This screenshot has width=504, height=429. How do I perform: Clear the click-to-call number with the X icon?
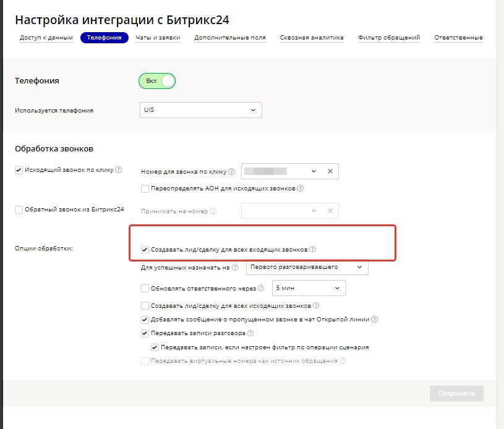click(330, 171)
